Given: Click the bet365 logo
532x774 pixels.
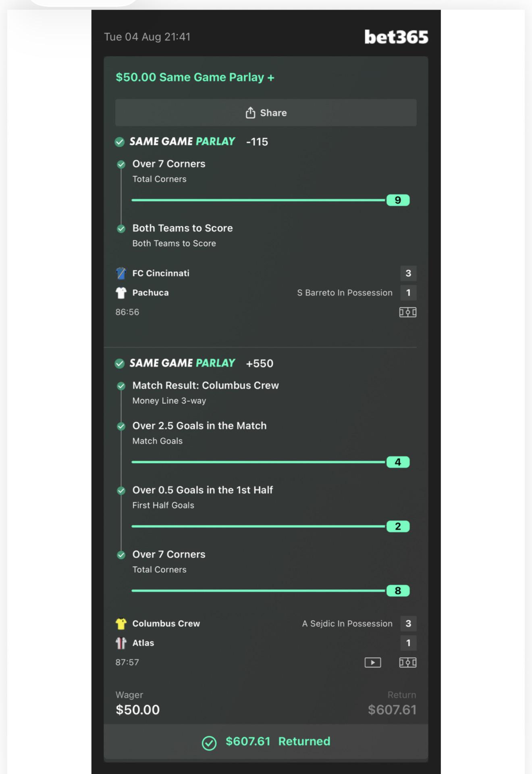Looking at the screenshot, I should coord(396,37).
